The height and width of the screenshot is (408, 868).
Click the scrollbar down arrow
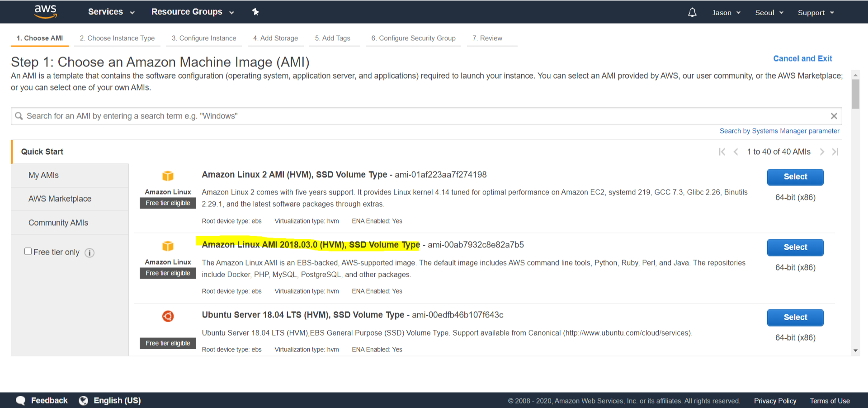855,351
